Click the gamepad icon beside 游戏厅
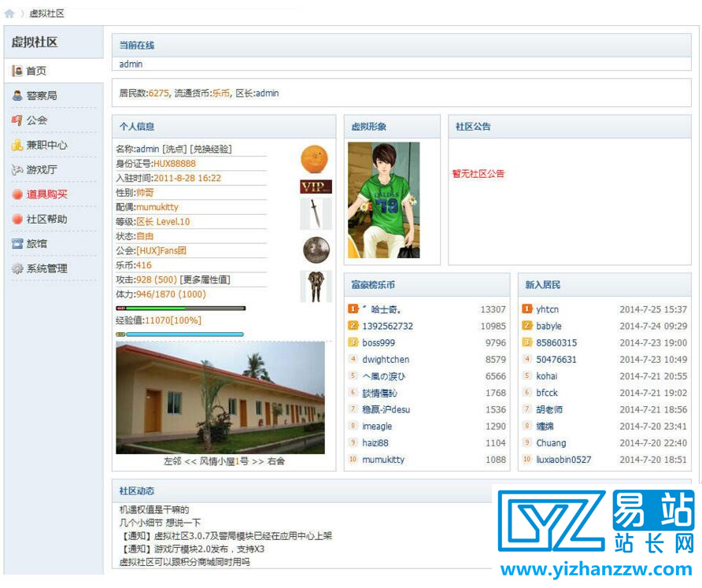The width and height of the screenshot is (702, 588). click(x=17, y=169)
